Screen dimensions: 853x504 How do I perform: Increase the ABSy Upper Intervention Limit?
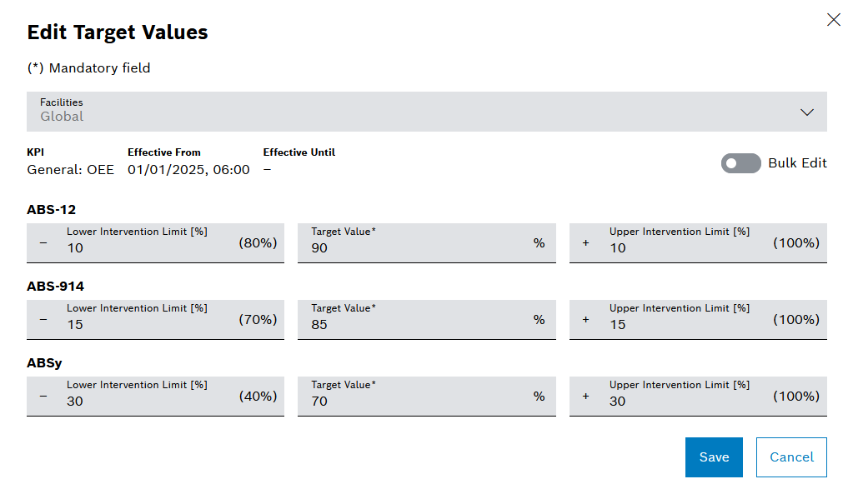coord(585,396)
